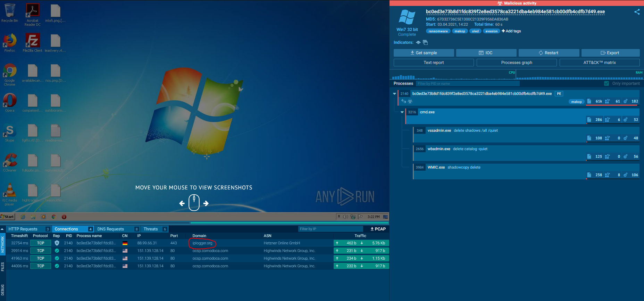Collapse the network panel with the up arrow
644x301 pixels.
click(x=2, y=229)
